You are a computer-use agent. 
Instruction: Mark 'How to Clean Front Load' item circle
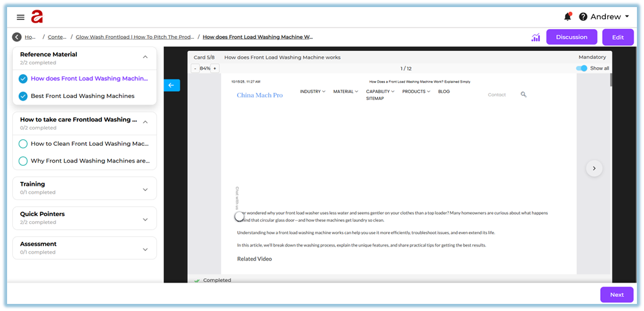[23, 144]
